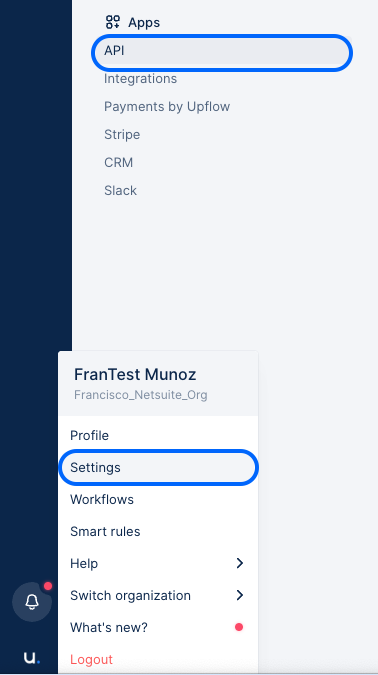
Task: Log out using the Logout link
Action: pos(91,660)
